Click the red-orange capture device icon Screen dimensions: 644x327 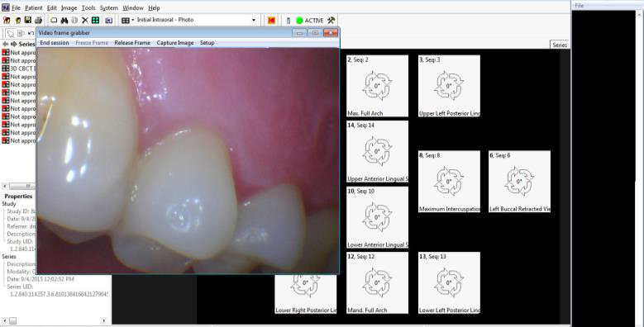(x=271, y=20)
